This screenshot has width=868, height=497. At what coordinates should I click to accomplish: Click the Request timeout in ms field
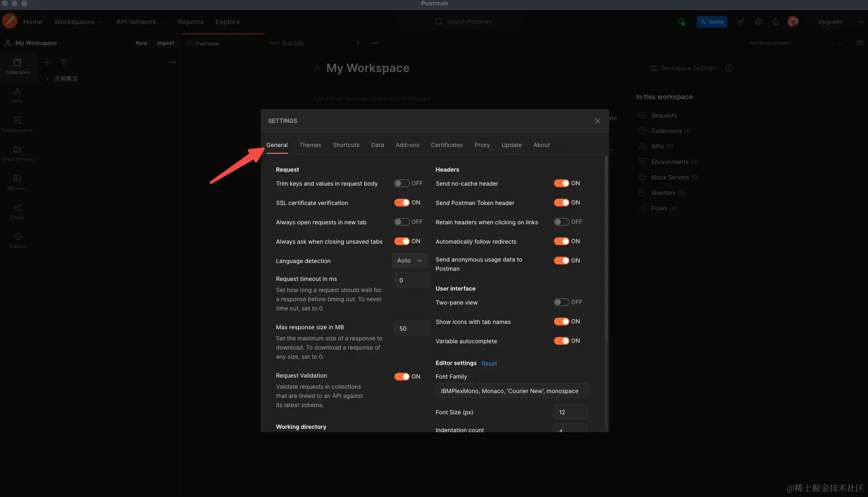coord(411,280)
